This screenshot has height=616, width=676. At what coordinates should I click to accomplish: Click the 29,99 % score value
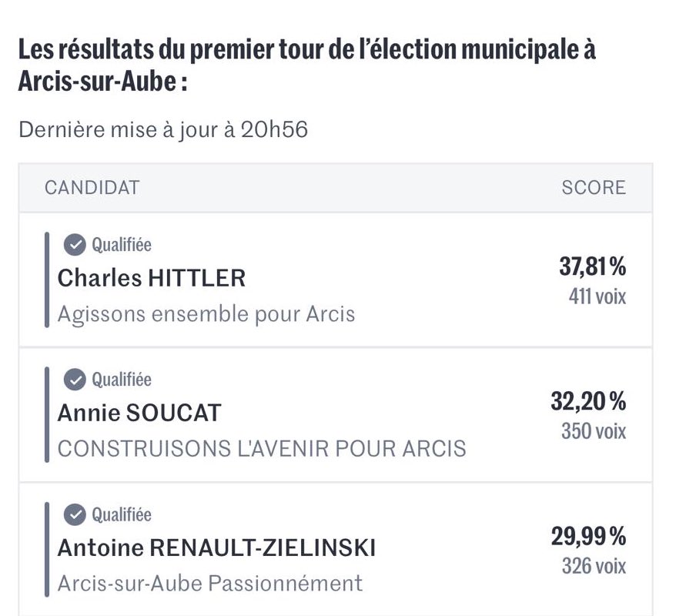pyautogui.click(x=588, y=536)
